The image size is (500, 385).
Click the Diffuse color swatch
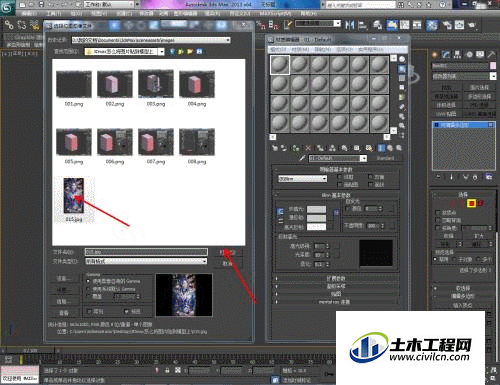pos(316,218)
